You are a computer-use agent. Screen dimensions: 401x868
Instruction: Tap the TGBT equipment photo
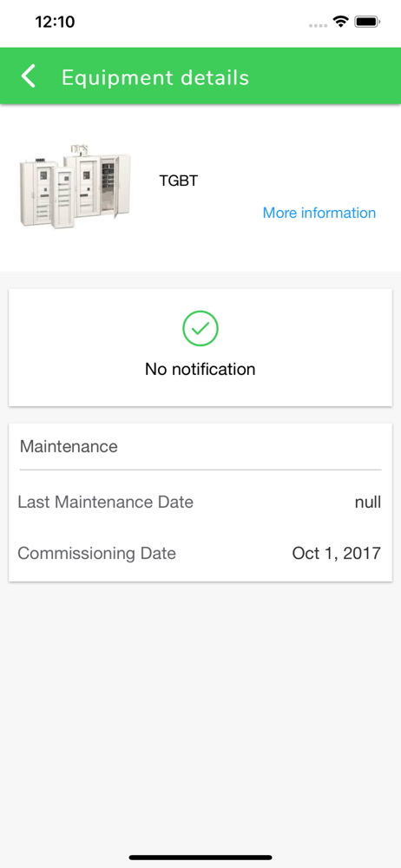76,186
